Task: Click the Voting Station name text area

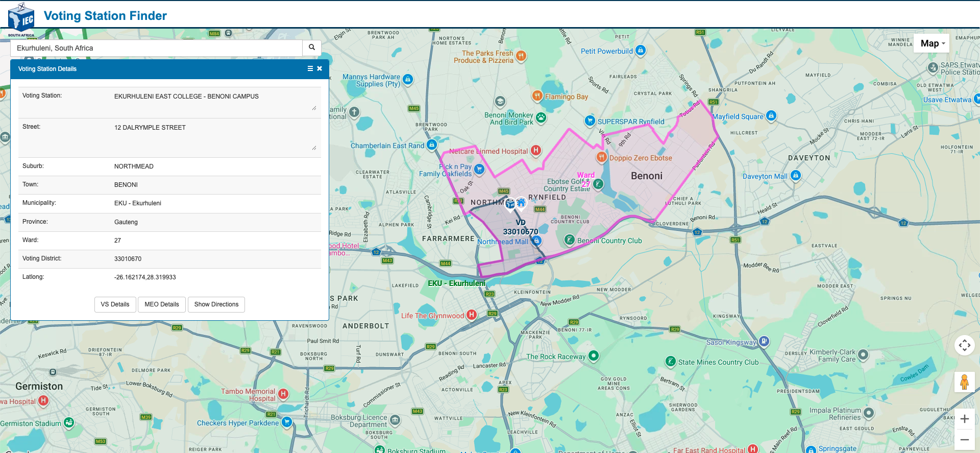Action: pos(215,101)
